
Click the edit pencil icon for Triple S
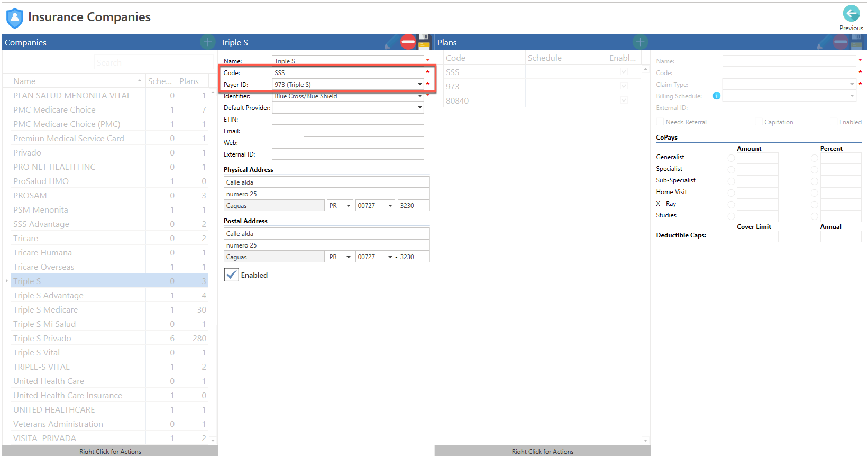point(391,42)
